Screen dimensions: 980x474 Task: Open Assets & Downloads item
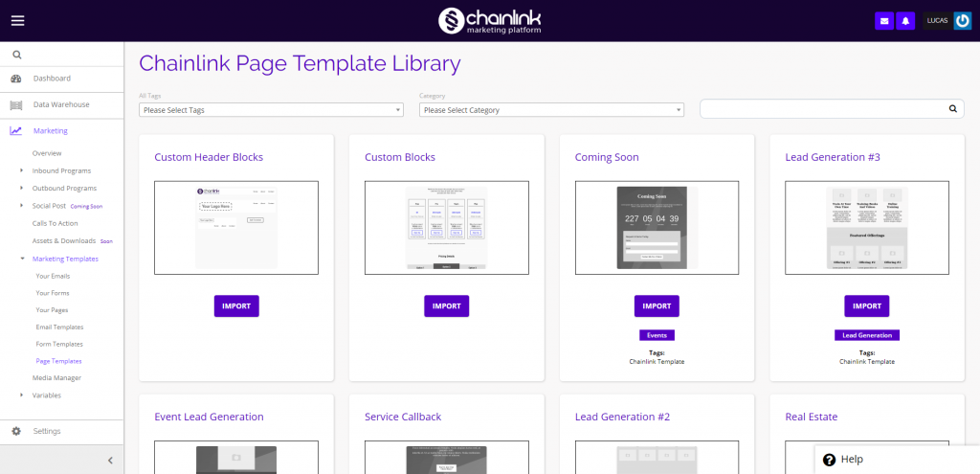pyautogui.click(x=64, y=240)
